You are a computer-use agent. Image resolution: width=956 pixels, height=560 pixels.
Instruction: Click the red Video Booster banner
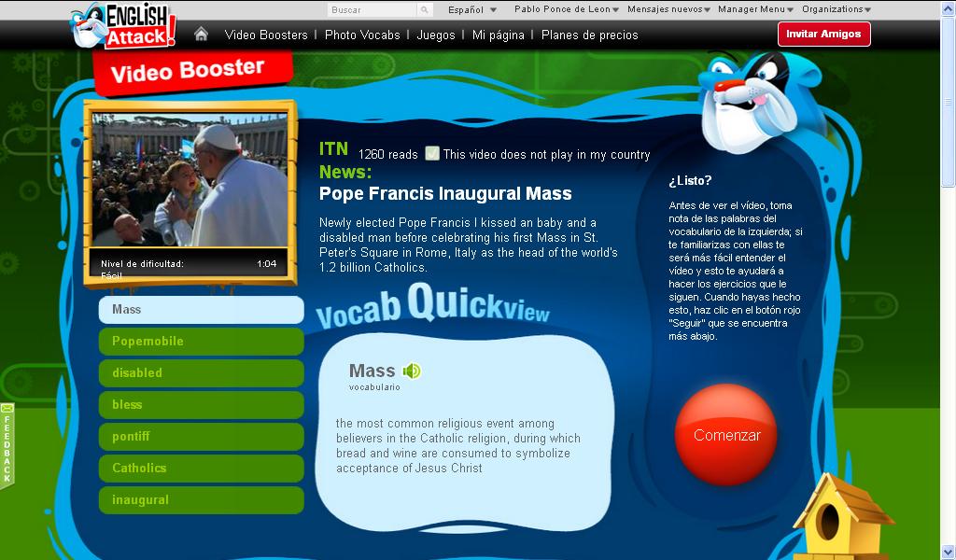(192, 72)
